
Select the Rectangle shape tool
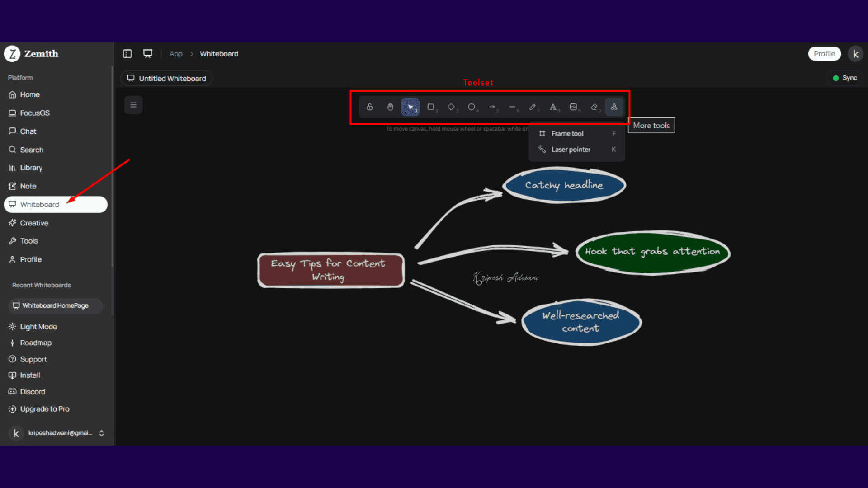coord(430,107)
